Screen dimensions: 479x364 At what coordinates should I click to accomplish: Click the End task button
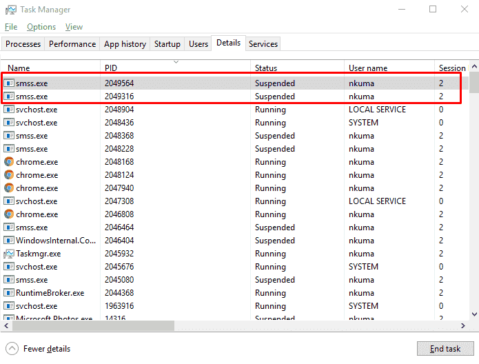pos(445,349)
